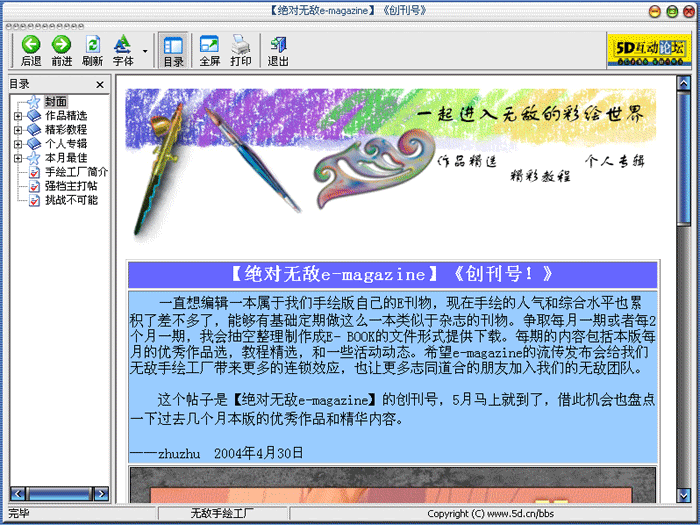Click the green Forward (前进) arrow button
The height and width of the screenshot is (525, 700).
click(61, 51)
